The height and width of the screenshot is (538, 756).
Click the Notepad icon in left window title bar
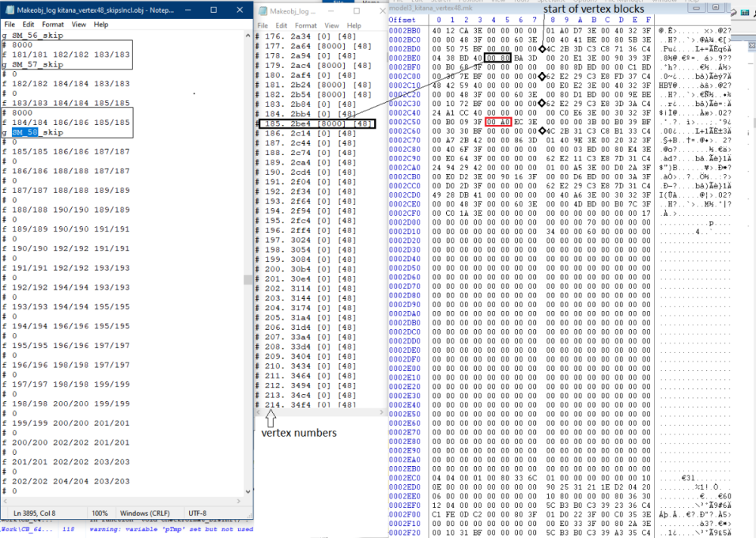click(x=9, y=10)
